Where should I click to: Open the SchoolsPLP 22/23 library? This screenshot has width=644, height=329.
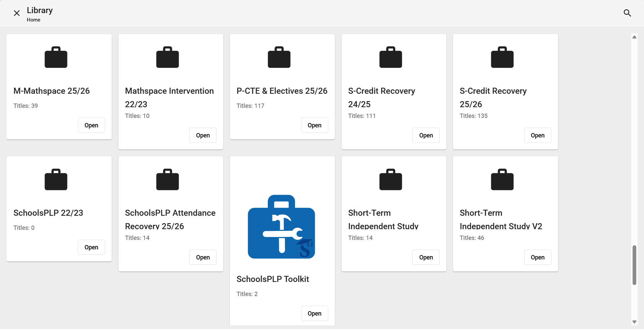91,247
